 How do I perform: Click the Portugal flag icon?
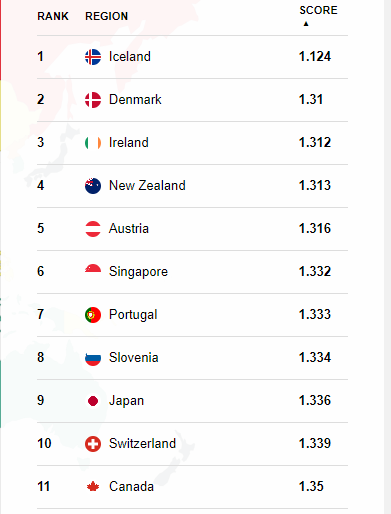93,315
